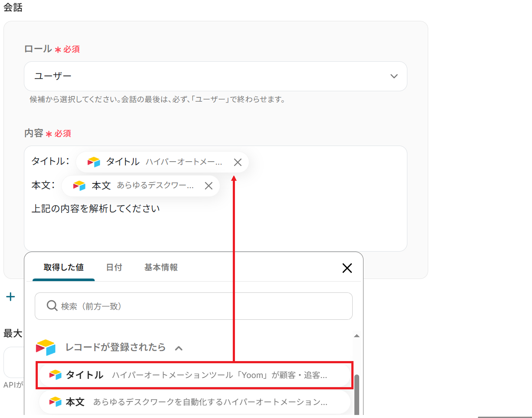Select the 取得した値 tab
This screenshot has width=532, height=418.
coord(64,268)
